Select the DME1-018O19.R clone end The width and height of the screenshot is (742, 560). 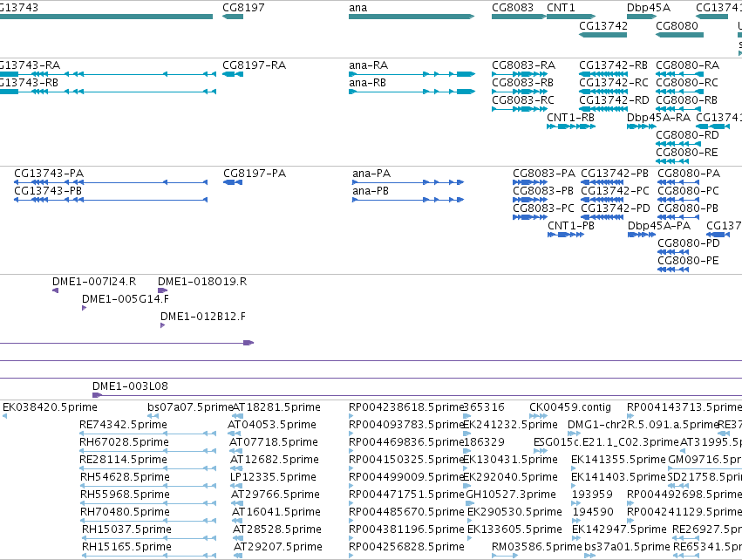point(162,290)
